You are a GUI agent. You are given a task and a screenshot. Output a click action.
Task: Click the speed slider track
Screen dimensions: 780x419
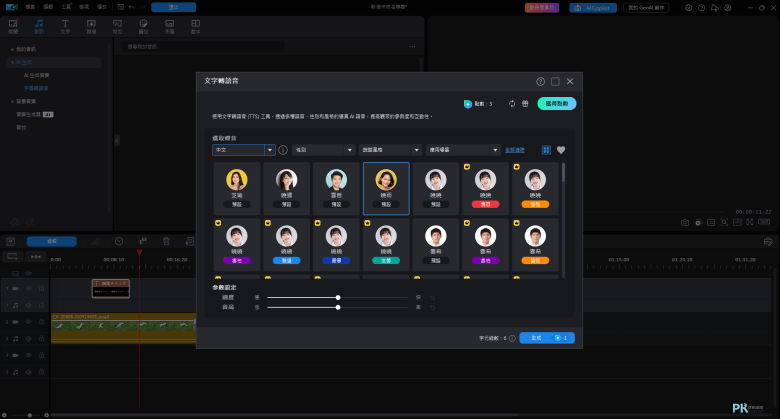pyautogui.click(x=337, y=298)
